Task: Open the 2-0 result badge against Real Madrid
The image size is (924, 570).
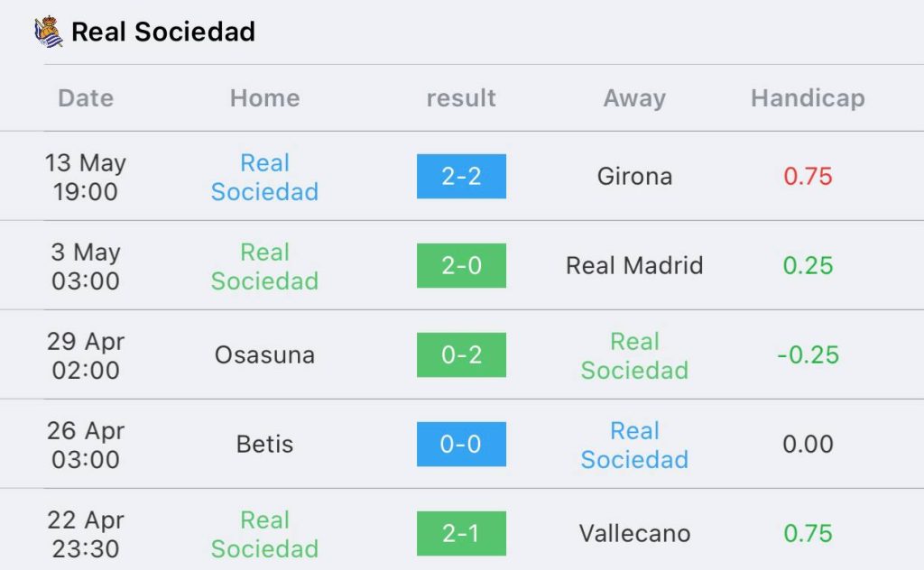Action: pos(461,265)
